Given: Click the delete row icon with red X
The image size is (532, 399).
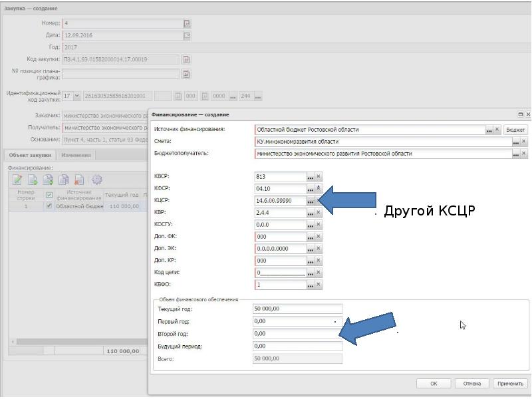Looking at the screenshot, I should coord(78,180).
